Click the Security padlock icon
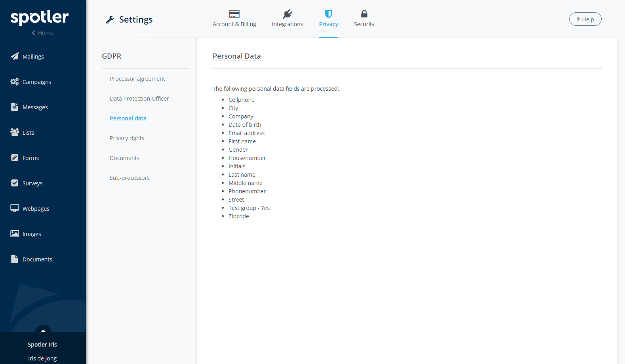This screenshot has width=625, height=364. pyautogui.click(x=364, y=14)
